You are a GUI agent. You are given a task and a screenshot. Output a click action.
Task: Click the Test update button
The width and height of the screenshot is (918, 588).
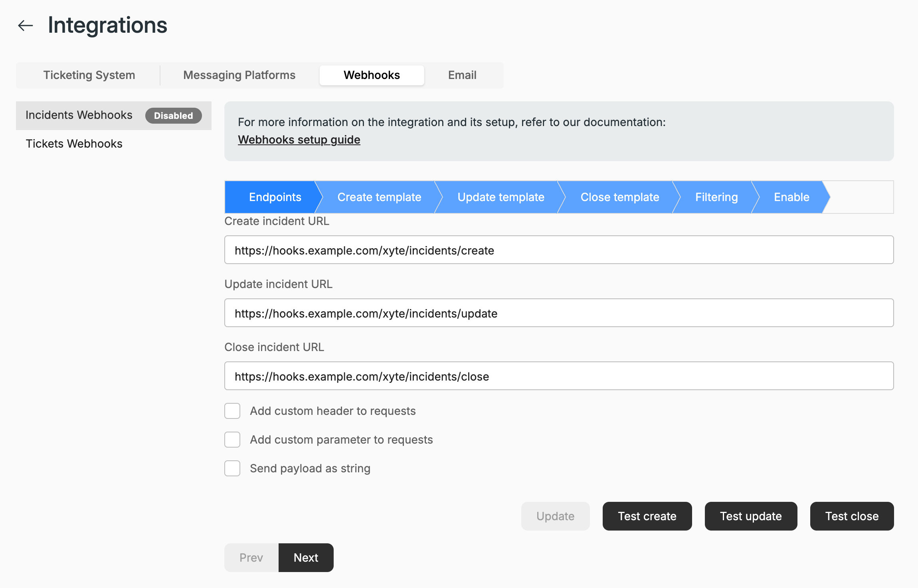pos(751,516)
